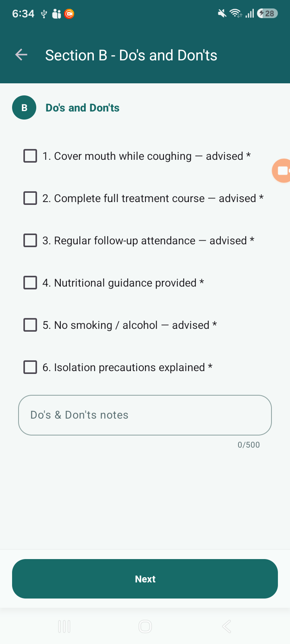This screenshot has width=290, height=644.
Task: Check Isolation precautions explained checkbox
Action: [30, 367]
